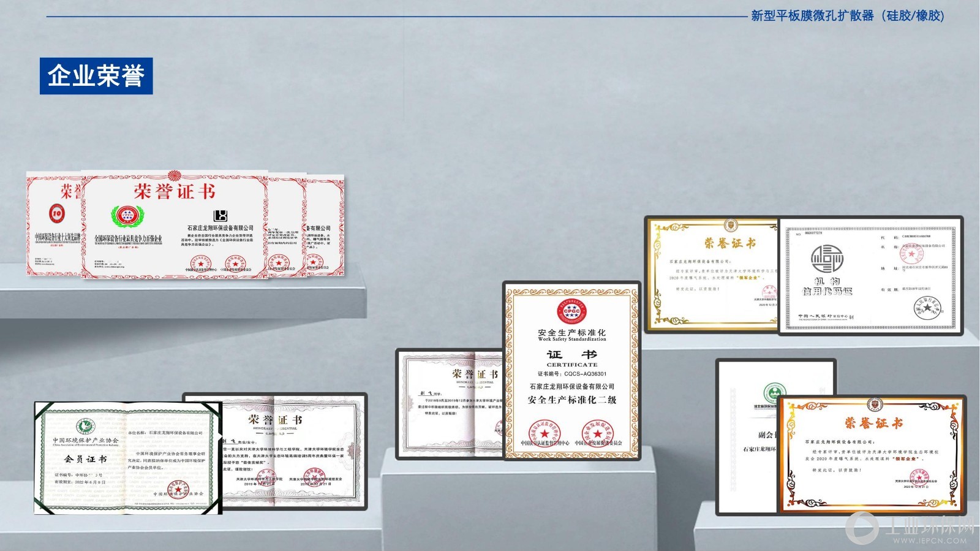The image size is (980, 551).
Task: Open the orange-framed 荣誉证书 certificate
Action: [872, 454]
